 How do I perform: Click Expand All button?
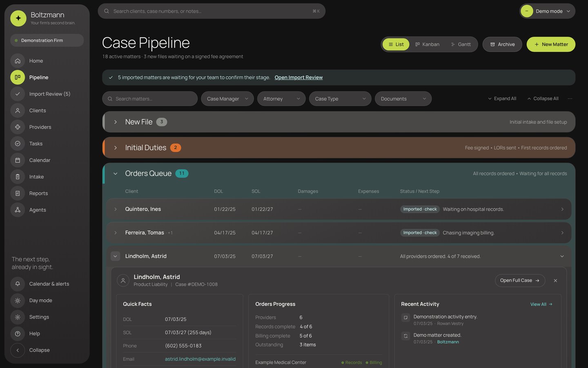click(x=502, y=99)
